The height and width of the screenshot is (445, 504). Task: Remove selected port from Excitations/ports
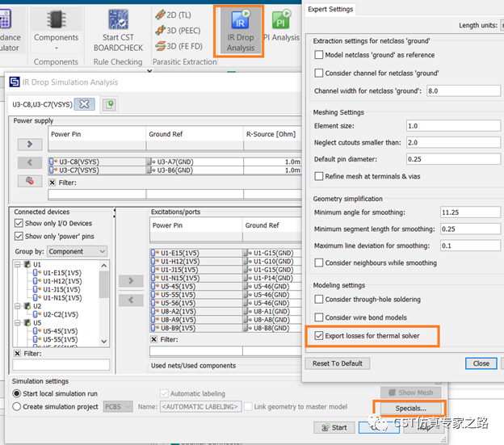131,300
